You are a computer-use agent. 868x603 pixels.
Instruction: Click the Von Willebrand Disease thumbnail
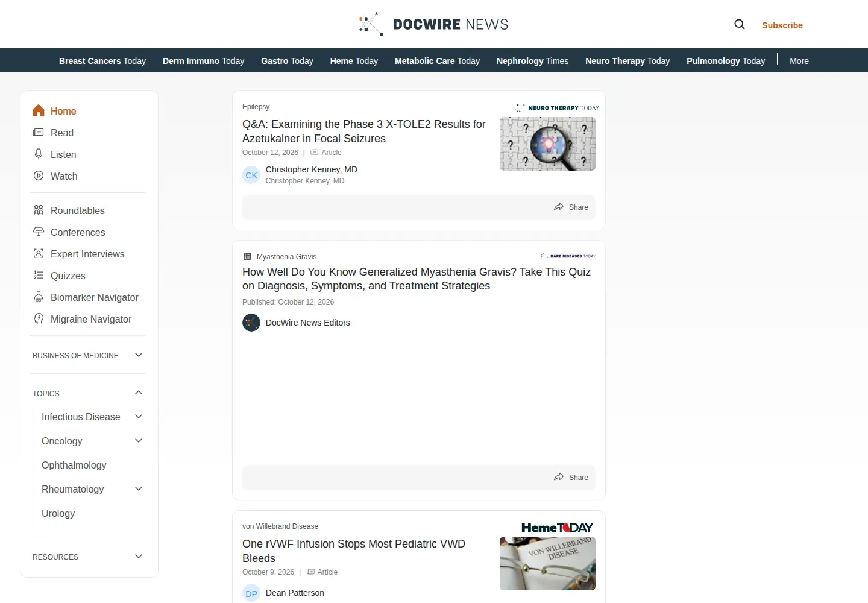(547, 563)
